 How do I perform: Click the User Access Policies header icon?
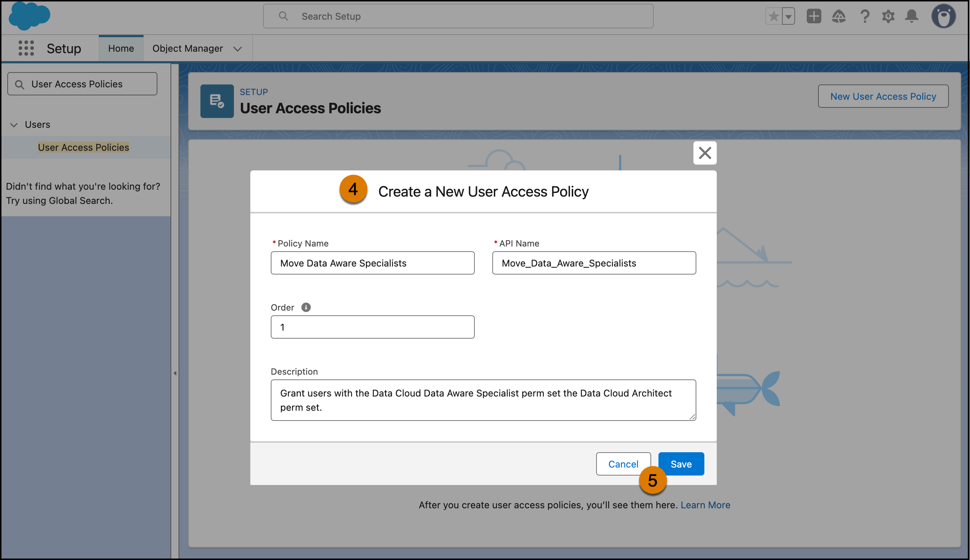coord(217,101)
